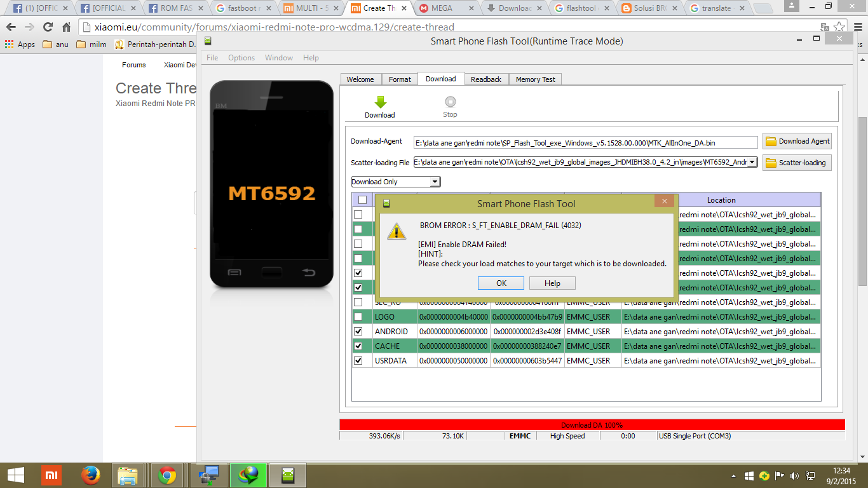Select the ANDROID partition name cell
The height and width of the screenshot is (488, 868).
(395, 331)
